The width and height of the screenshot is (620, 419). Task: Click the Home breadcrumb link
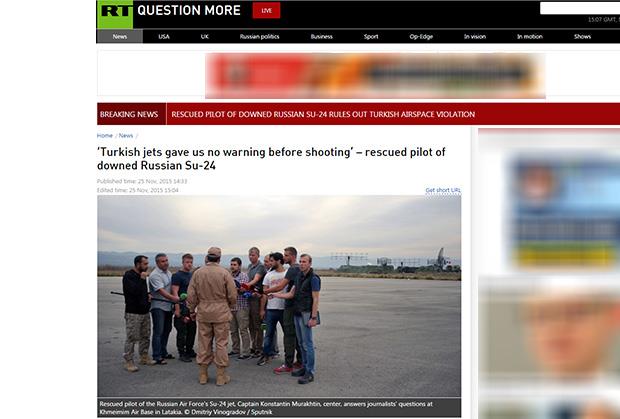click(105, 136)
